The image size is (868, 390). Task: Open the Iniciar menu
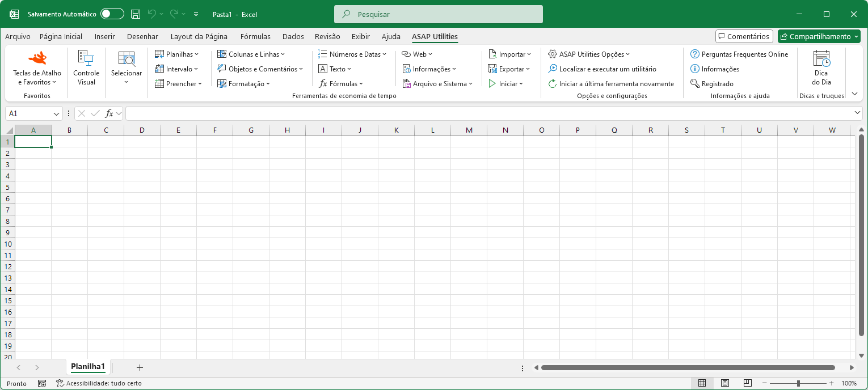click(505, 84)
